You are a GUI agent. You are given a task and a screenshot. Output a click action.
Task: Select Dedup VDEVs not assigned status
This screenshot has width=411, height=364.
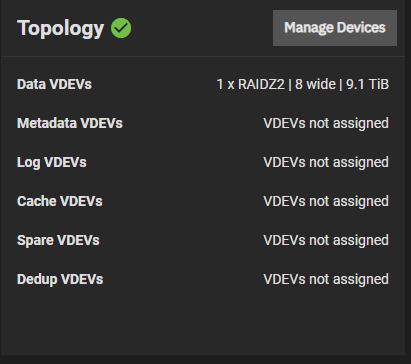pos(326,279)
